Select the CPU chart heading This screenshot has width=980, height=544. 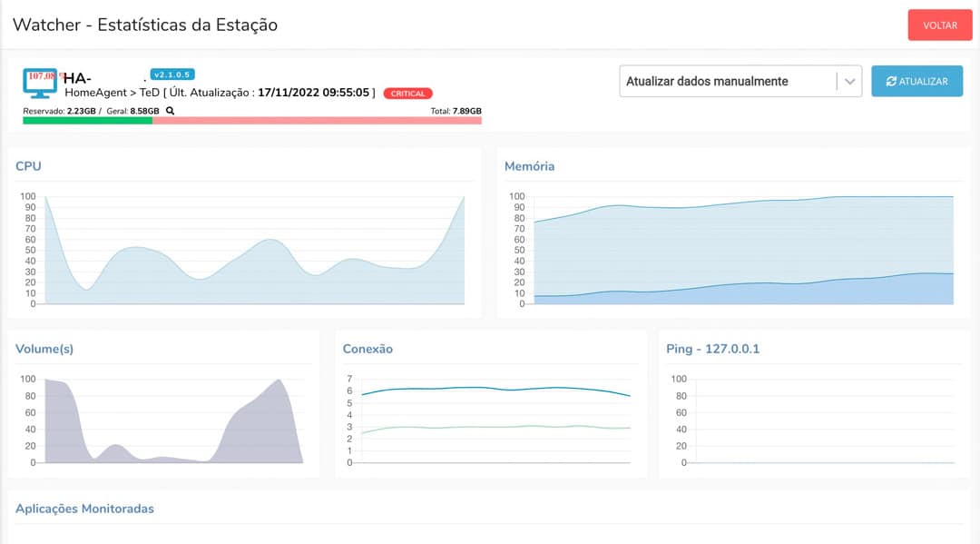[x=28, y=166]
